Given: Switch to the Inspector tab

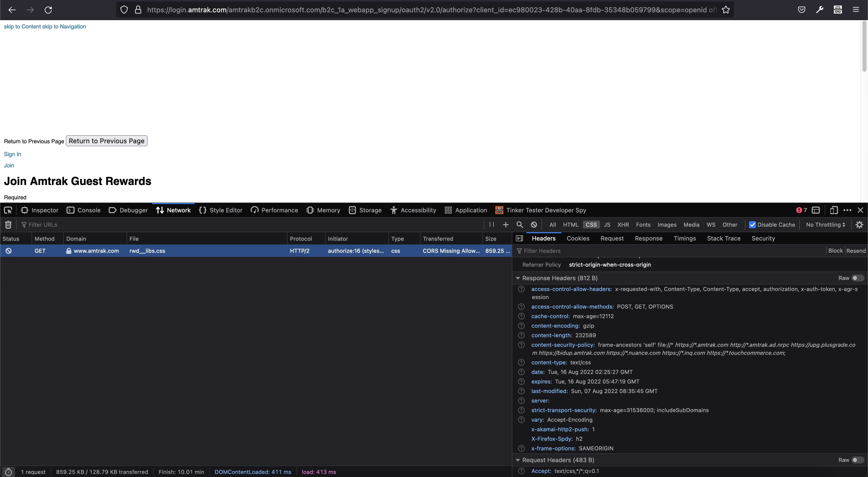Looking at the screenshot, I should pyautogui.click(x=40, y=210).
